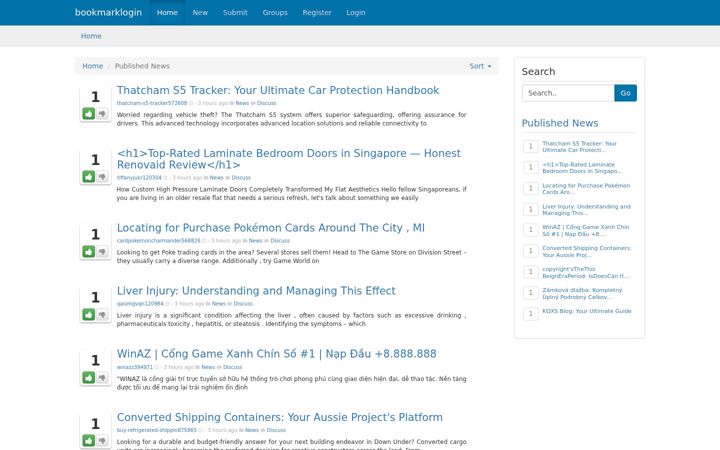Screen dimensions: 720x450
Task: Open sidebar link Locating for Purchase Pokémon
Action: (x=586, y=189)
